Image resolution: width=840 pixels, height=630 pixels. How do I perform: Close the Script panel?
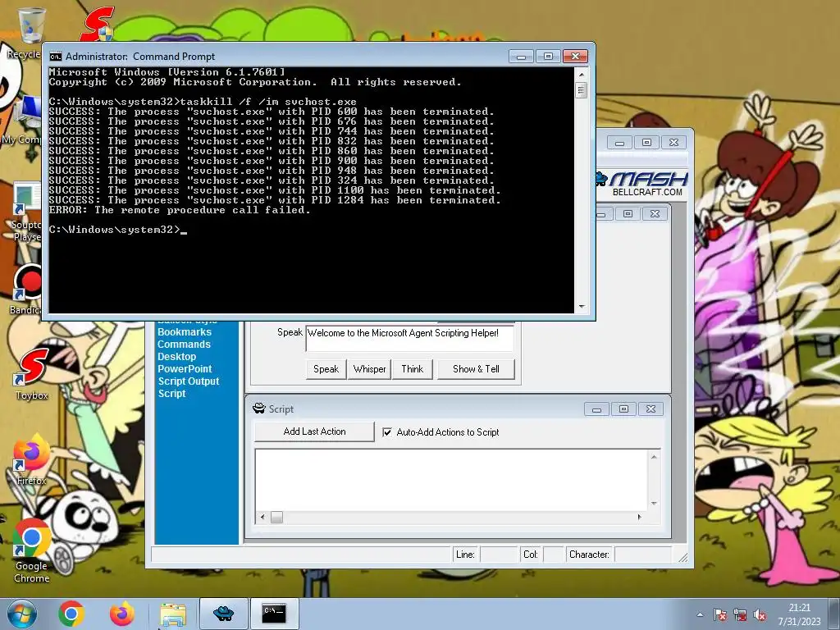651,409
